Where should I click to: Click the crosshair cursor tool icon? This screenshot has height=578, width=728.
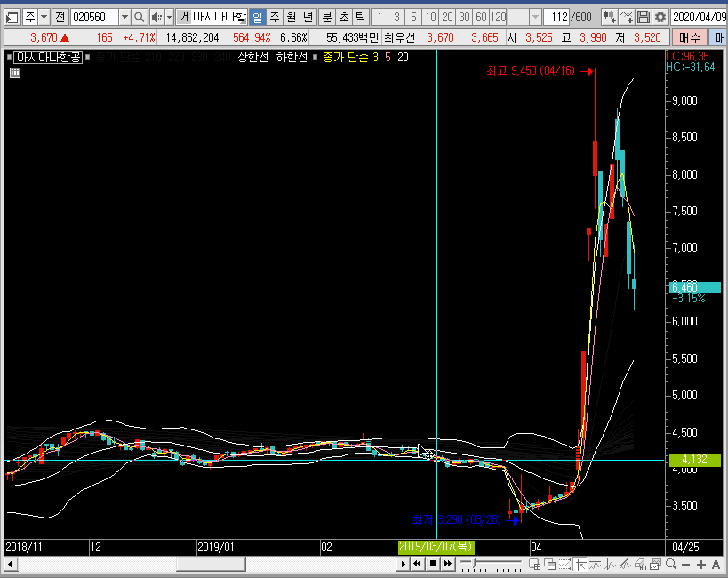coord(580,565)
